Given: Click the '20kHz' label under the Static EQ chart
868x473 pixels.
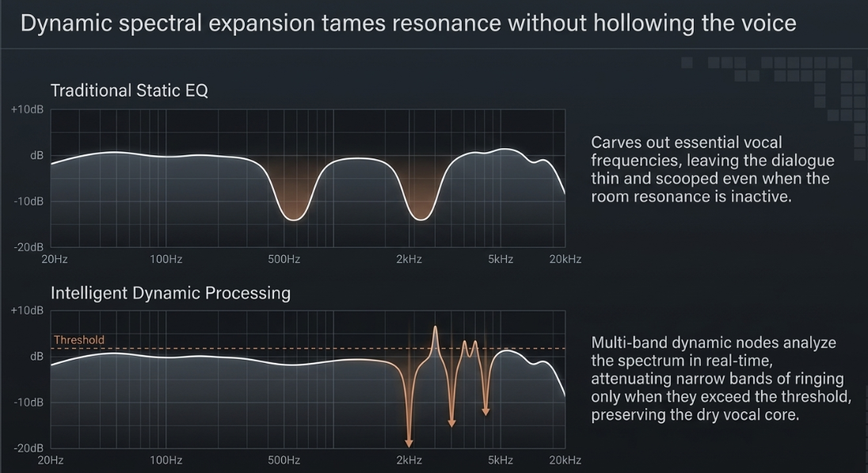Looking at the screenshot, I should (565, 259).
